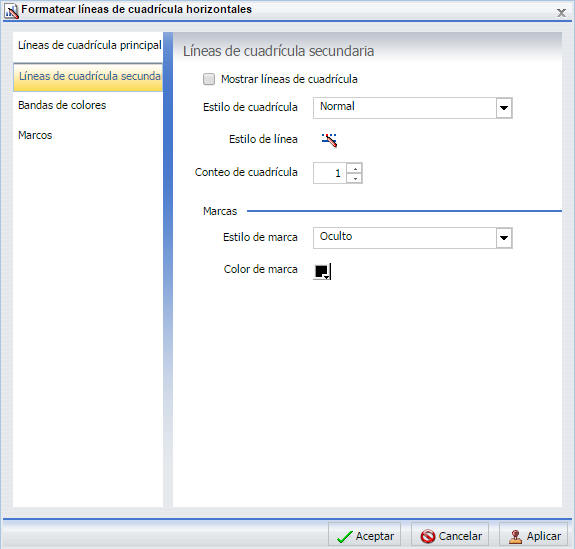Select Líneas de cuadrícula principal tab
This screenshot has height=549, width=575.
[89, 45]
